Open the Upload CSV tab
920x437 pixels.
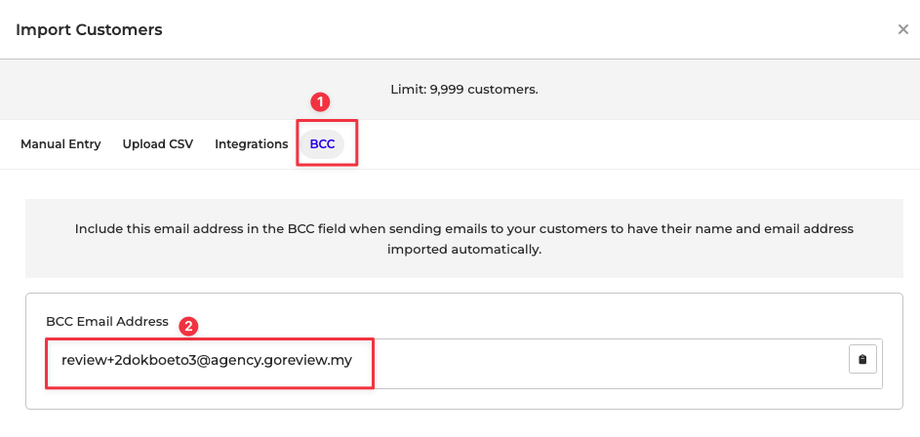[158, 144]
